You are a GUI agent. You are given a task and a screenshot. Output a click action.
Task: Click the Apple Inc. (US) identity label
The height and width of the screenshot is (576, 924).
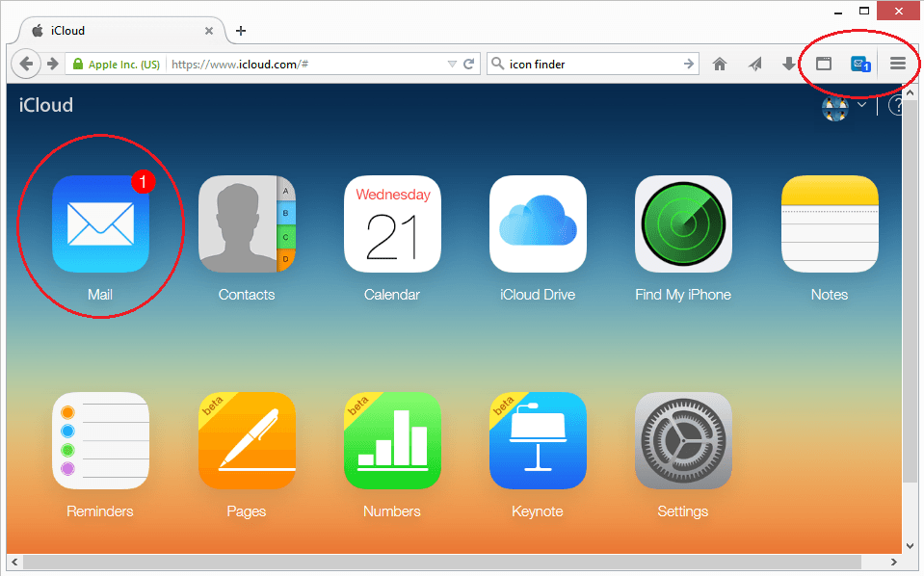[x=123, y=65]
